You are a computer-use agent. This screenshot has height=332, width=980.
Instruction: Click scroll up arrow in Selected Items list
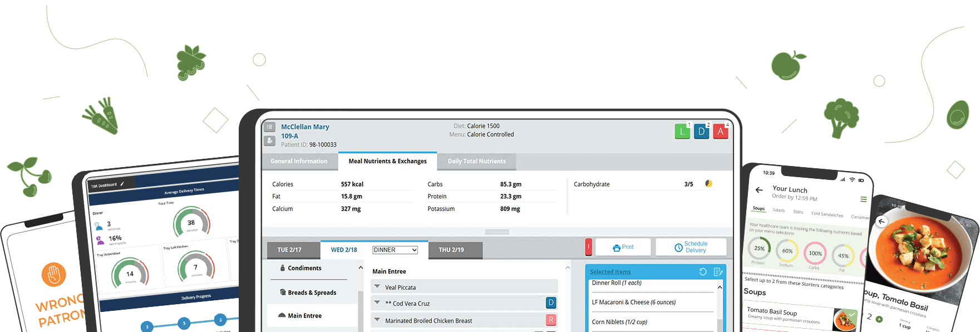pyautogui.click(x=720, y=287)
